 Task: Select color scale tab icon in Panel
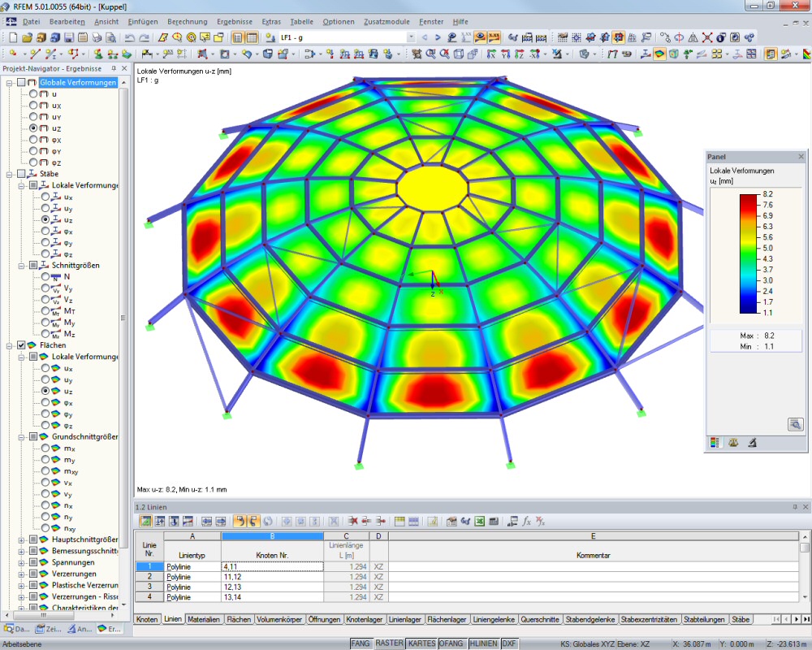pos(715,443)
